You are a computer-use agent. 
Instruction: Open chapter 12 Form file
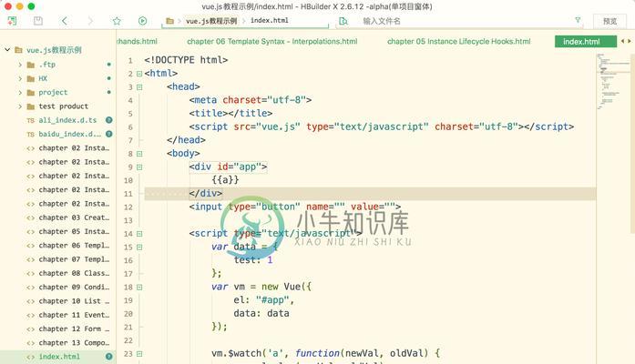pos(74,329)
